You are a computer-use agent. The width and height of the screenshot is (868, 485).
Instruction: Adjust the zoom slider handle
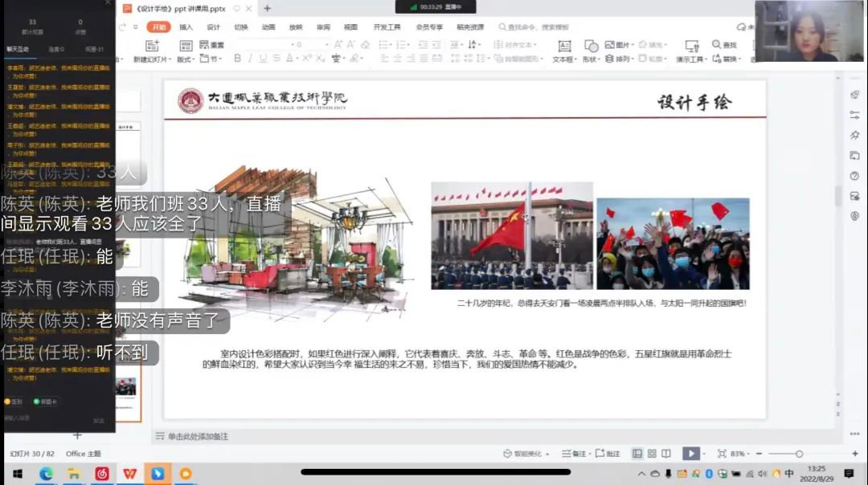[798, 454]
